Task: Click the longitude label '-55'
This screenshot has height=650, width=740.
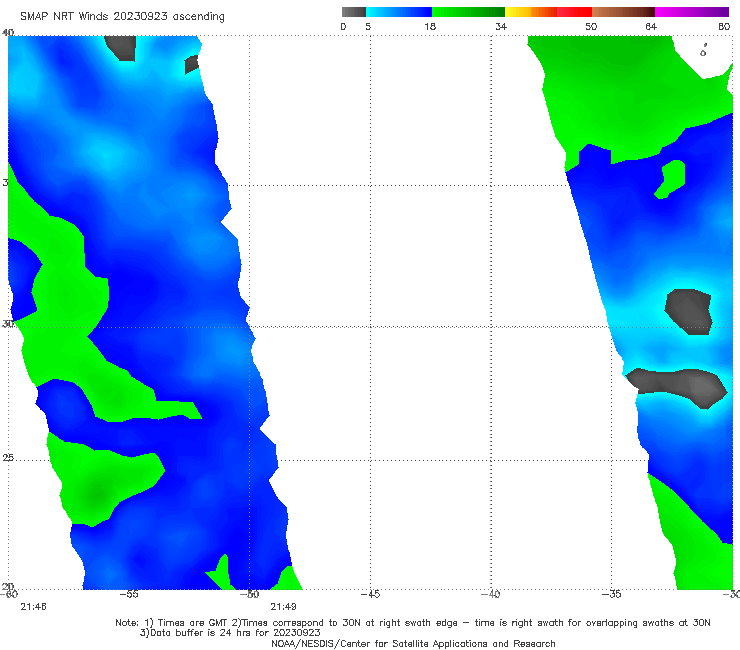Action: pyautogui.click(x=129, y=594)
